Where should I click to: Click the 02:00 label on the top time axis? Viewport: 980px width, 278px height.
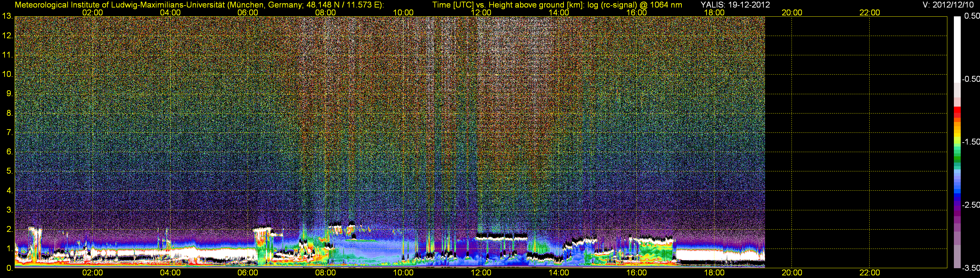click(92, 12)
